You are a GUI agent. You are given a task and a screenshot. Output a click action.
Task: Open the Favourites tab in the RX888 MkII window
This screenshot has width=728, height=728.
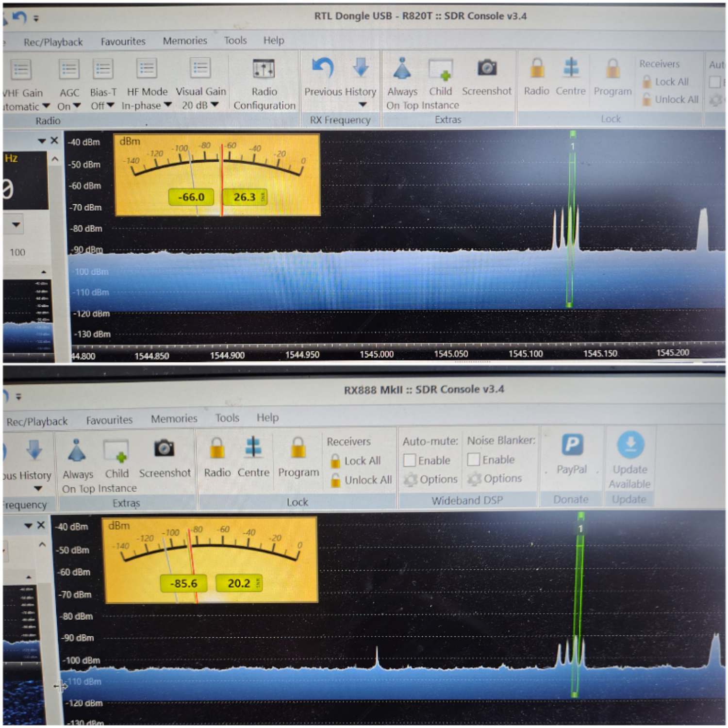pyautogui.click(x=109, y=420)
